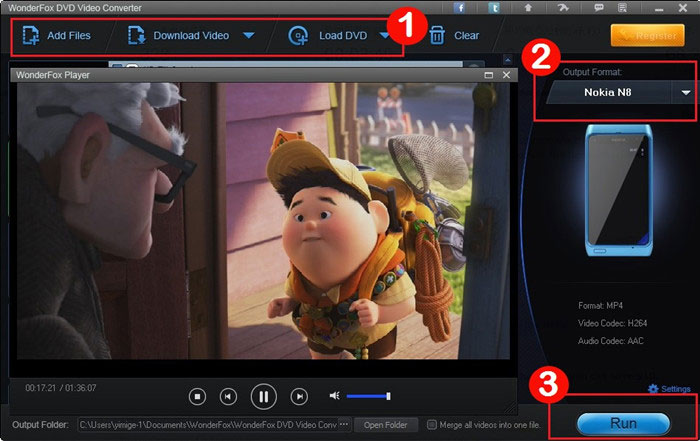Click the Format: MP4 text
This screenshot has width=700, height=441.
(600, 306)
